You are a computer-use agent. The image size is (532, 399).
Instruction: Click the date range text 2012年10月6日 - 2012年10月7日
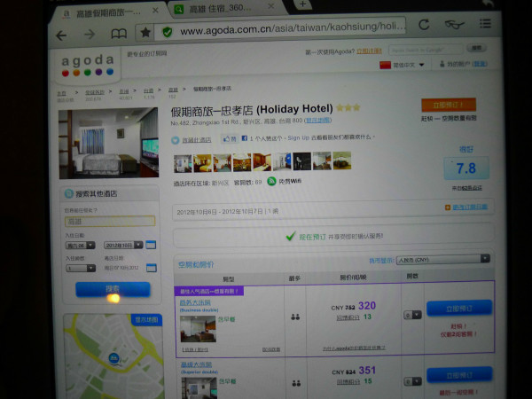220,211
